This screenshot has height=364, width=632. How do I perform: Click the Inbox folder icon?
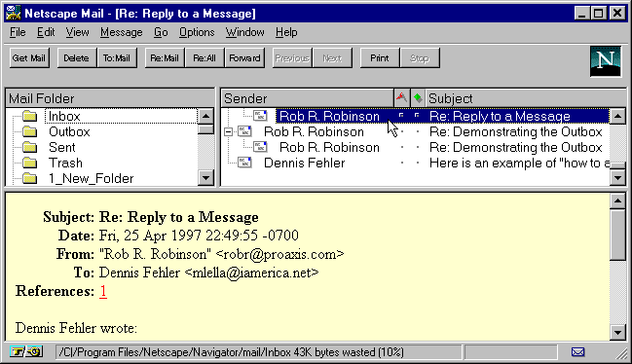pos(30,117)
